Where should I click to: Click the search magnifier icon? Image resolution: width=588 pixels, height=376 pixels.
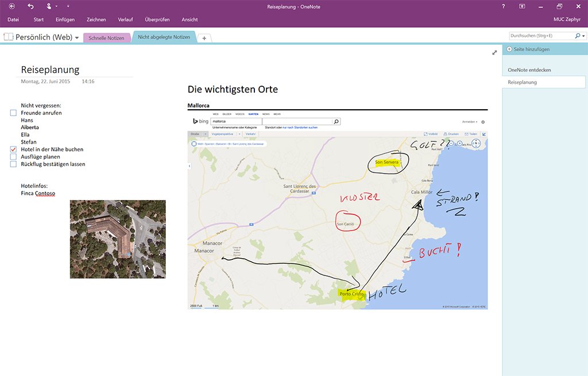click(578, 36)
